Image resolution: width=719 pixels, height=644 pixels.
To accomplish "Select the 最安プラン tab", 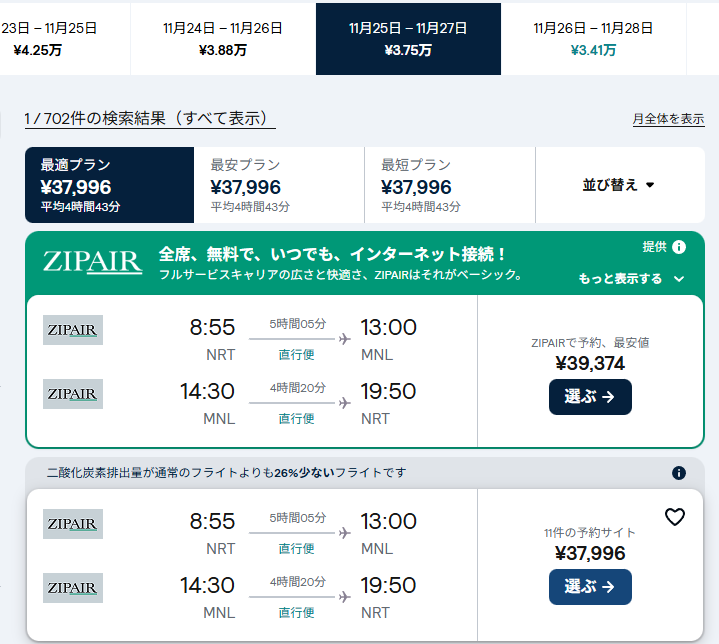I will pyautogui.click(x=279, y=185).
